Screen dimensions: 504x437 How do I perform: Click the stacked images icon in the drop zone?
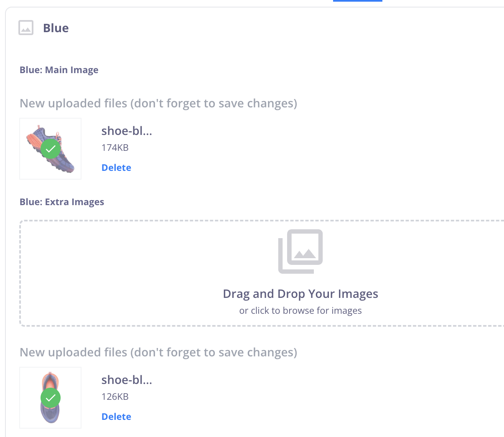[300, 251]
